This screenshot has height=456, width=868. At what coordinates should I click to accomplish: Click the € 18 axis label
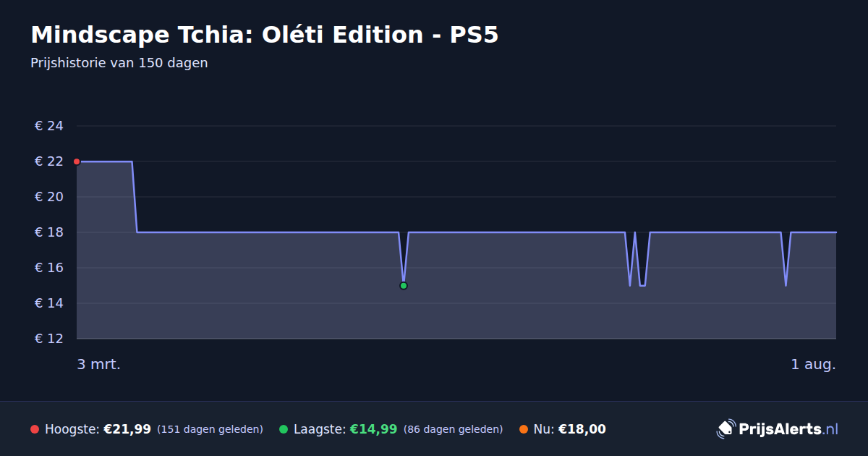pos(49,232)
